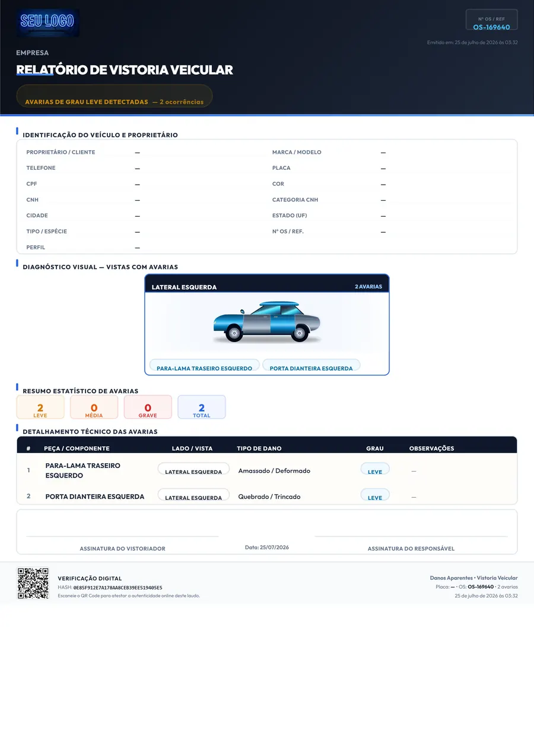Click the 'Emitido em' timestamp in header
This screenshot has width=534, height=756.
click(x=472, y=42)
